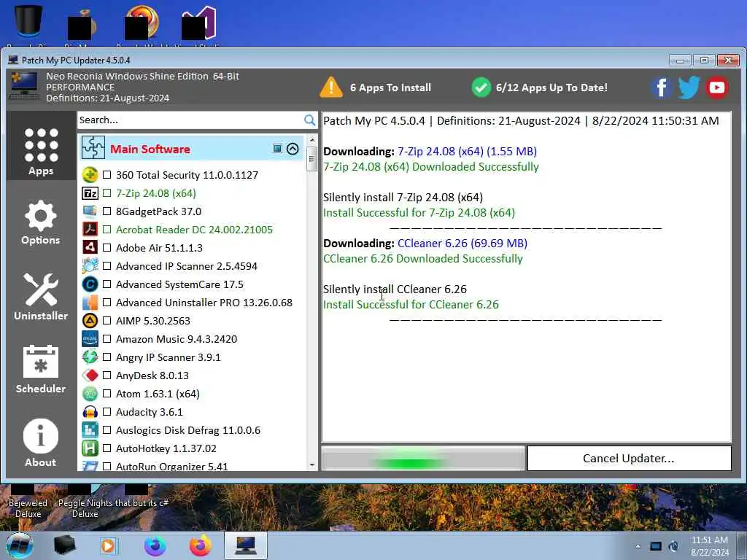Open the Windows Start orb

click(x=20, y=545)
